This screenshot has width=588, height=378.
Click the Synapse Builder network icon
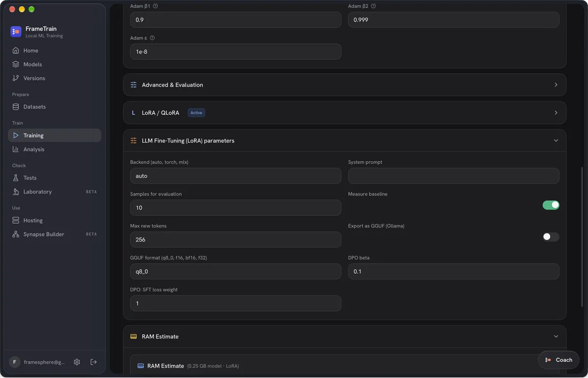[x=16, y=234]
